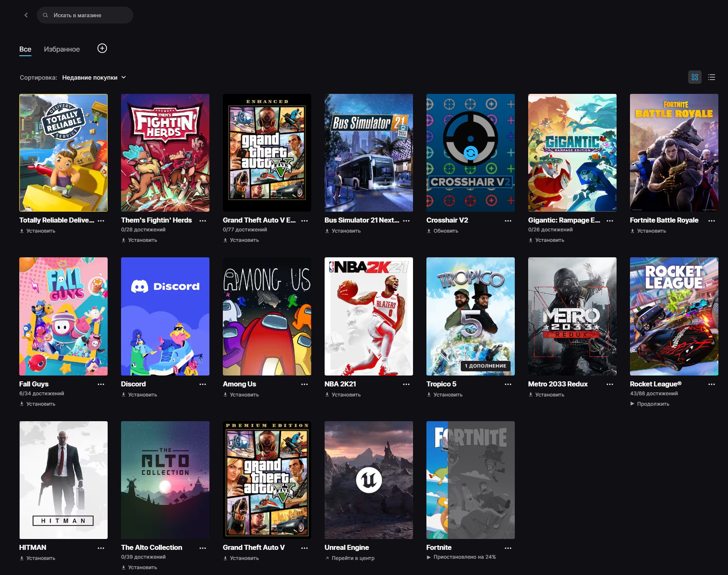The height and width of the screenshot is (575, 728).
Task: Open options menu for HITMAN
Action: 101,548
